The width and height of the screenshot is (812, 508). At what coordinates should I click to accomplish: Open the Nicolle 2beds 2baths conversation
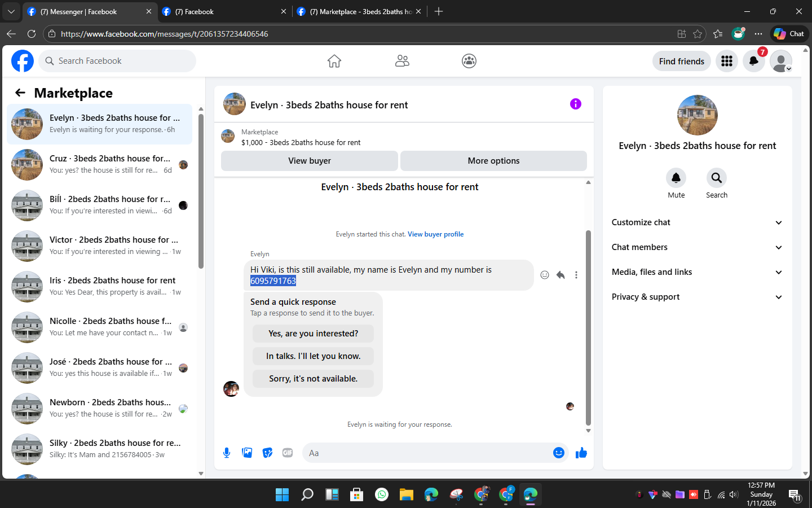click(99, 327)
